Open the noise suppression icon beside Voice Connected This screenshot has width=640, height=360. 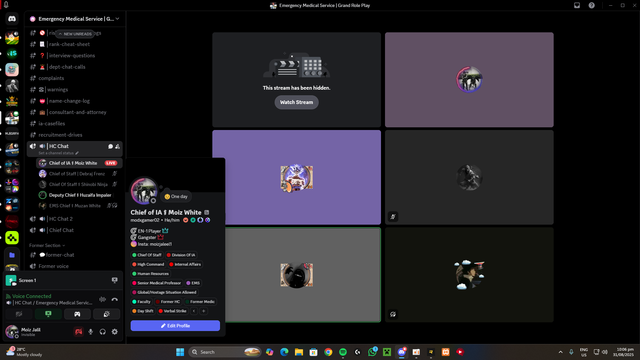coord(102,299)
